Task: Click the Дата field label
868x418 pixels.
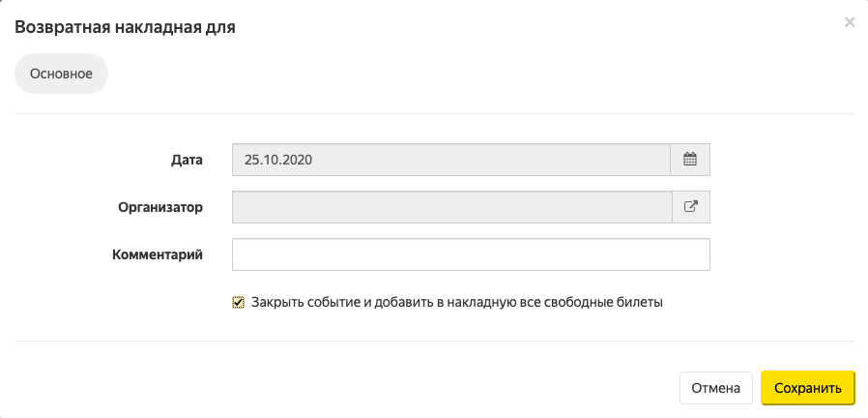Action: [187, 161]
